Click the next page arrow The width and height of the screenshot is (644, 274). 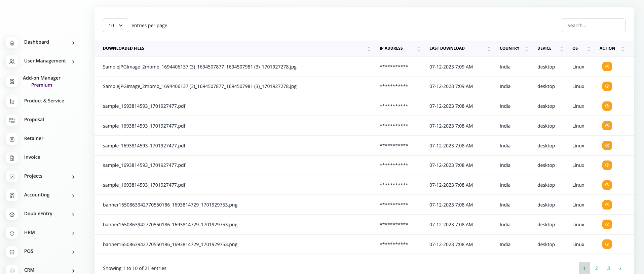[620, 268]
